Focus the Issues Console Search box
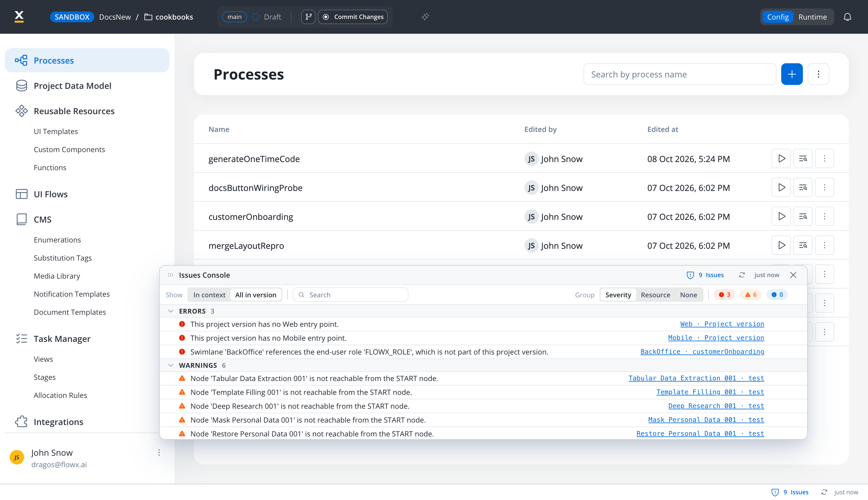The image size is (868, 500). (x=350, y=295)
